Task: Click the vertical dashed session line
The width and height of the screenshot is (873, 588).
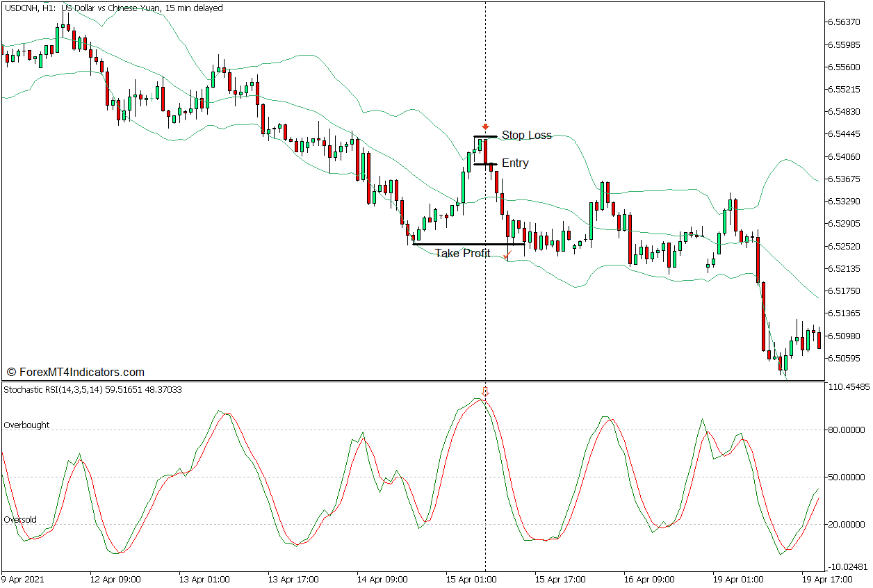Action: (x=484, y=313)
